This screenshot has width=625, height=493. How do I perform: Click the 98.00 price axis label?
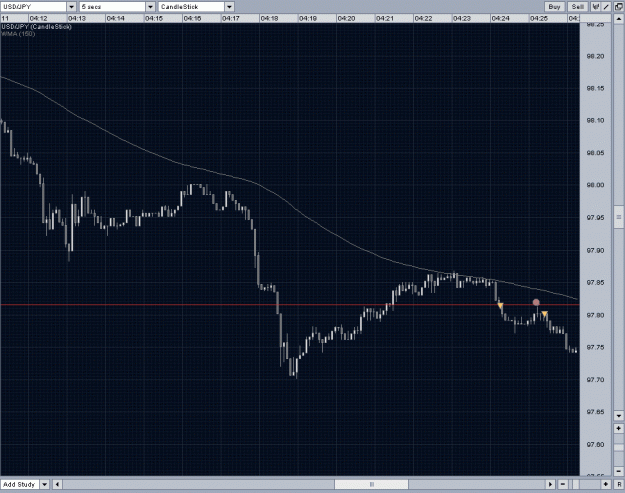point(595,185)
